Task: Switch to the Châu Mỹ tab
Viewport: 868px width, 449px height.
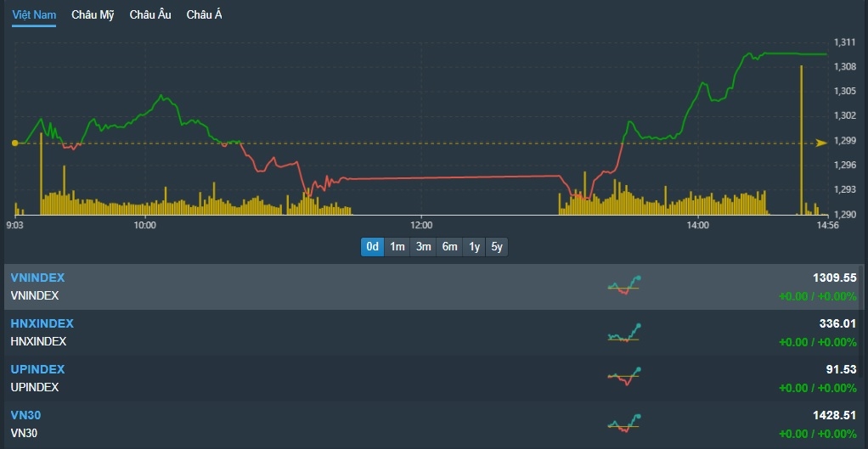Action: click(x=93, y=15)
